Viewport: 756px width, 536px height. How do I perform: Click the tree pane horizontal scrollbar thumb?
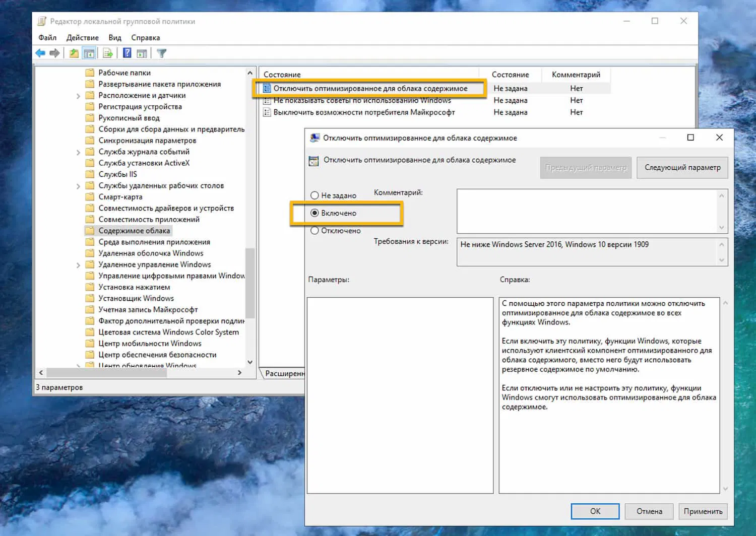point(106,373)
